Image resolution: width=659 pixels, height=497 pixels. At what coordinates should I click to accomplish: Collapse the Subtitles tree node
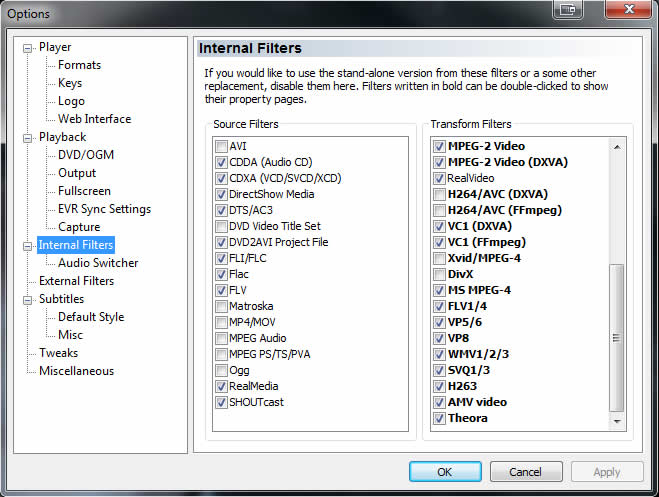(x=28, y=300)
